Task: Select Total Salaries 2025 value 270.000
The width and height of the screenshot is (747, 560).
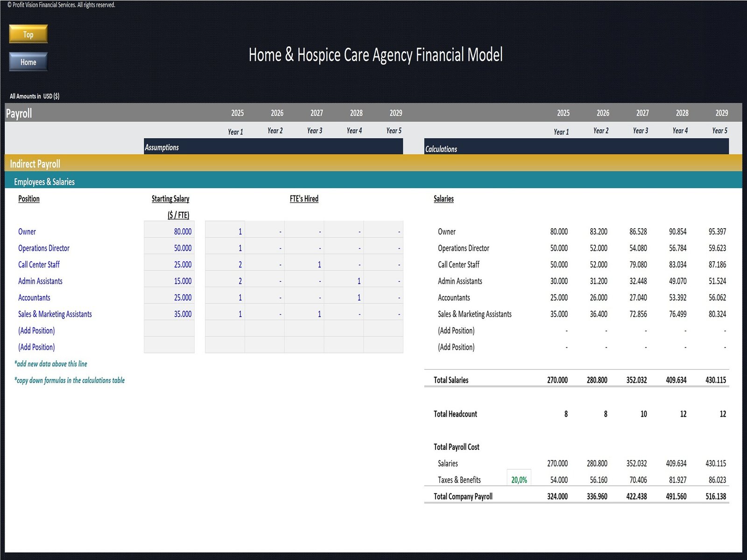Action: (557, 380)
